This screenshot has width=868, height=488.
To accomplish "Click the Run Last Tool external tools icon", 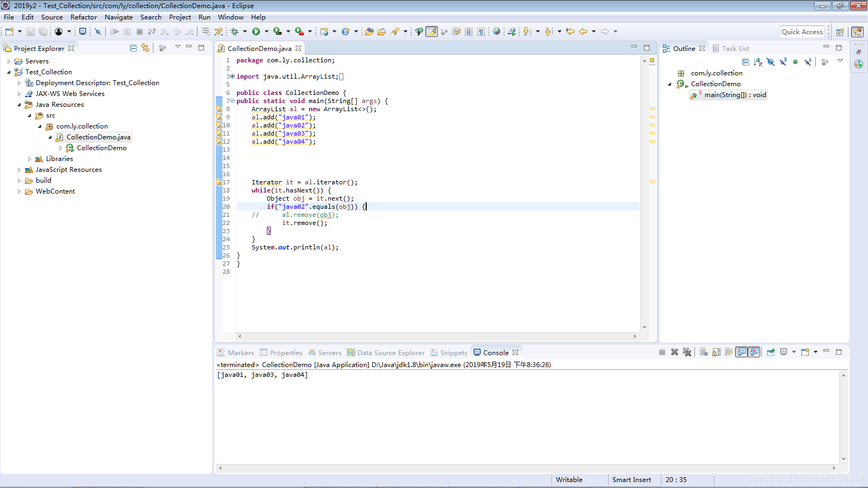I will [x=299, y=31].
